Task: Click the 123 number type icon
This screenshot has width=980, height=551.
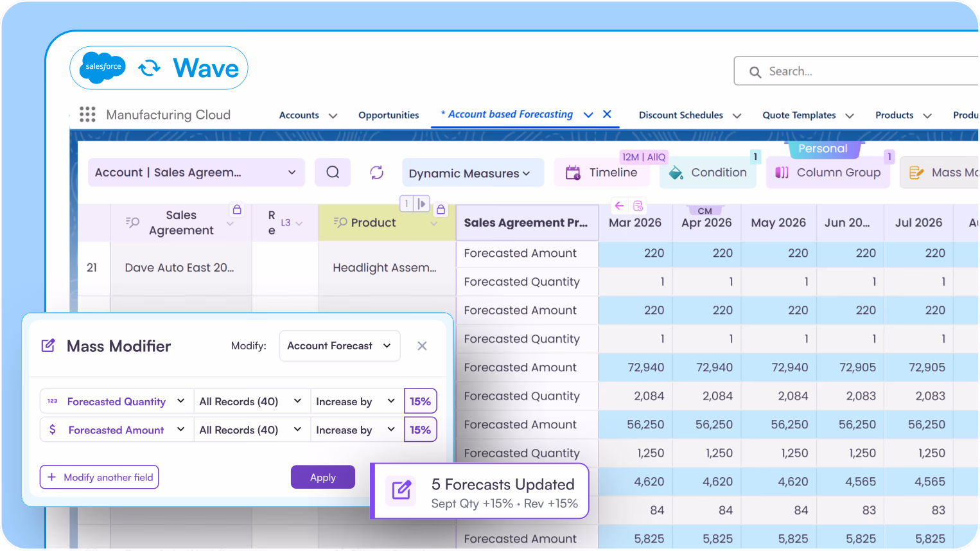Action: click(52, 401)
